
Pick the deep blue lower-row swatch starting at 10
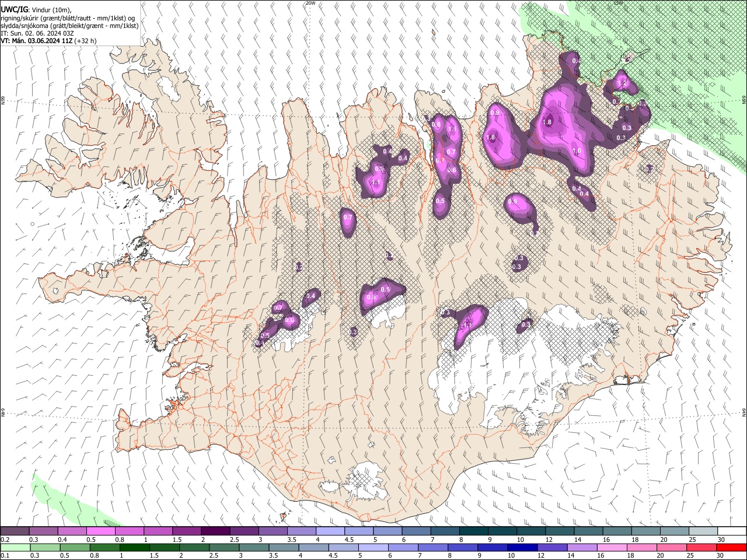point(522,548)
